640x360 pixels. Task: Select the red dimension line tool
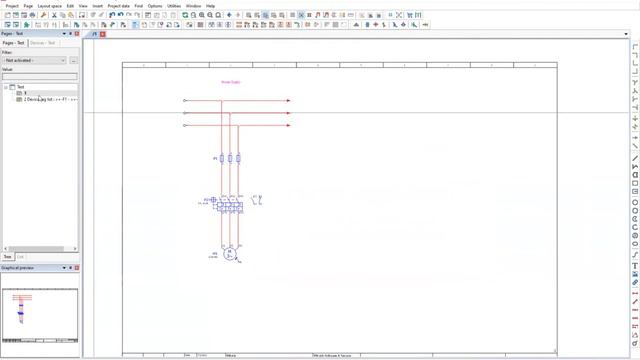coord(635,293)
